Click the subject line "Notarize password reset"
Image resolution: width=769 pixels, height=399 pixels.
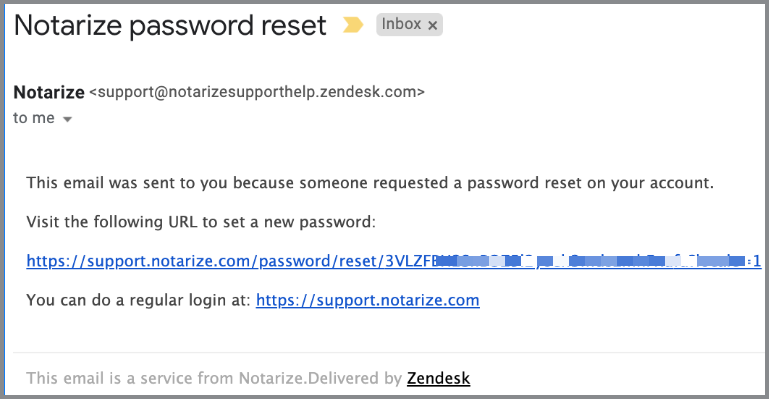170,25
